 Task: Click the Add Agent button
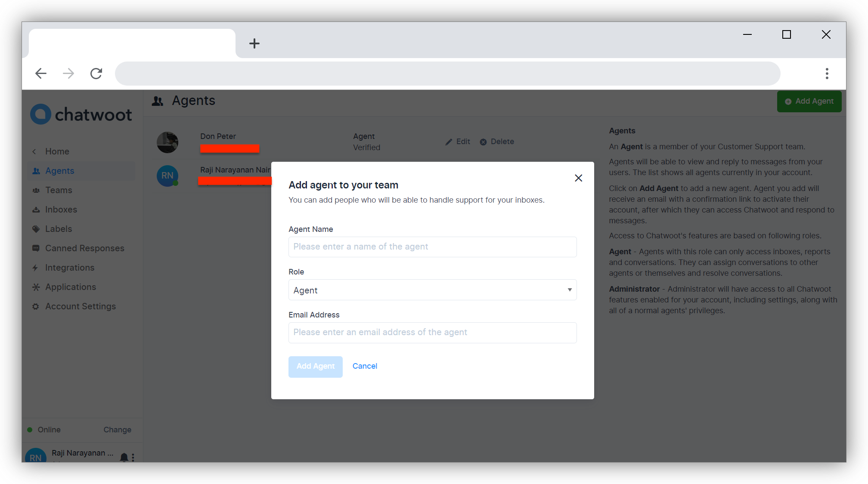pos(316,366)
